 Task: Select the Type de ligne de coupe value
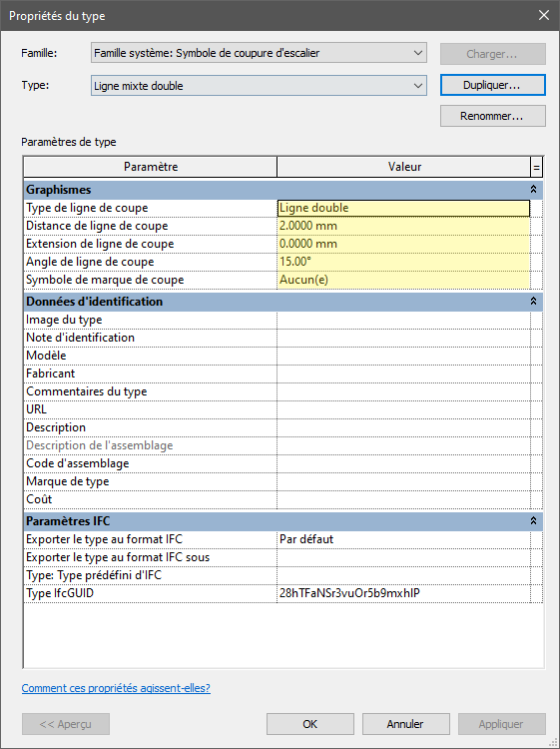(x=404, y=208)
